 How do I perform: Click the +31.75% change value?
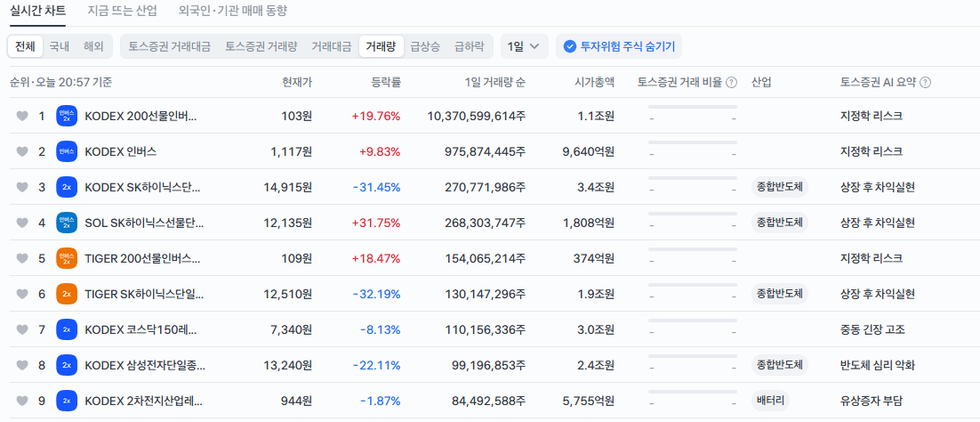375,223
